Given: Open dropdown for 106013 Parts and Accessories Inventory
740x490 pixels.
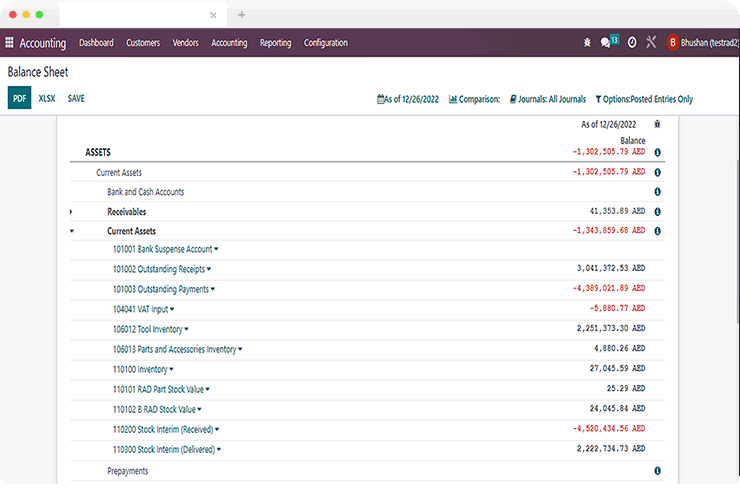Looking at the screenshot, I should 240,349.
